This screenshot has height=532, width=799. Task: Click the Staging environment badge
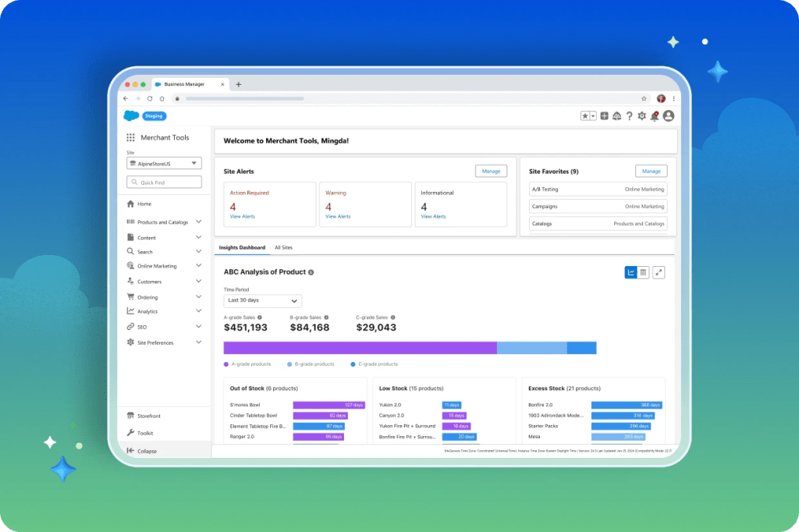click(154, 116)
